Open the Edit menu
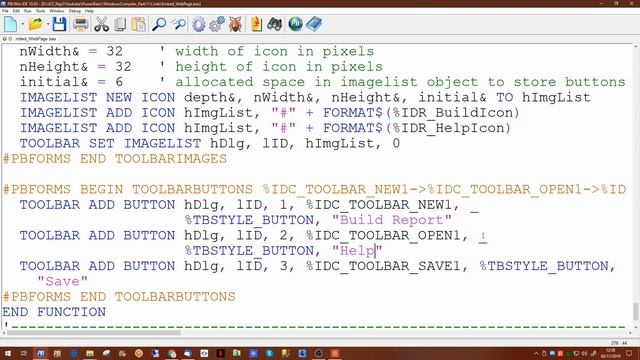 click(x=16, y=11)
